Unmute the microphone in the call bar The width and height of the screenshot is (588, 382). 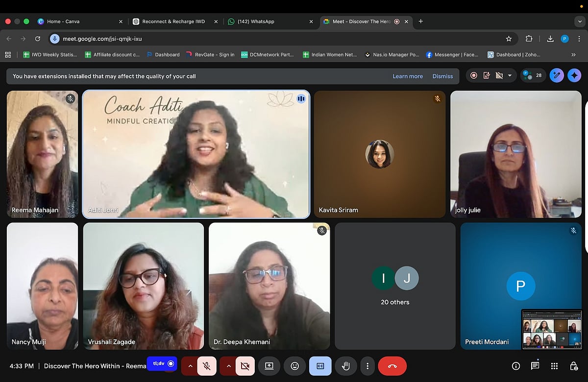[207, 366]
